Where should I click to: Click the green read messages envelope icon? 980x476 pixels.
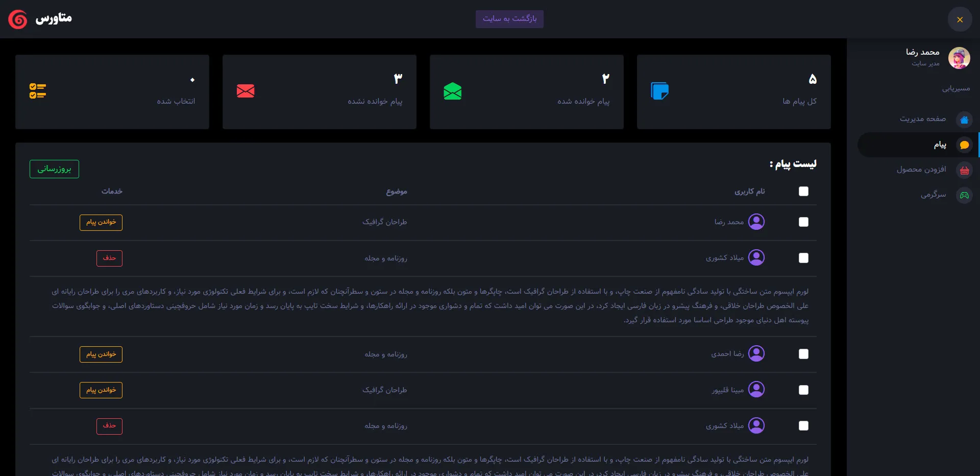pos(452,91)
